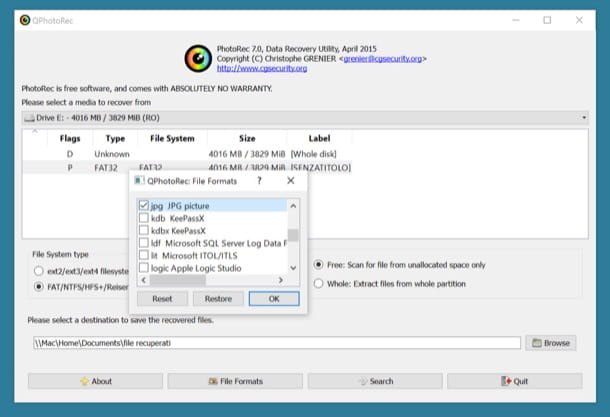Select ext2/ext3/ext4 filesystem radio button
This screenshot has height=417, width=610.
[x=39, y=271]
